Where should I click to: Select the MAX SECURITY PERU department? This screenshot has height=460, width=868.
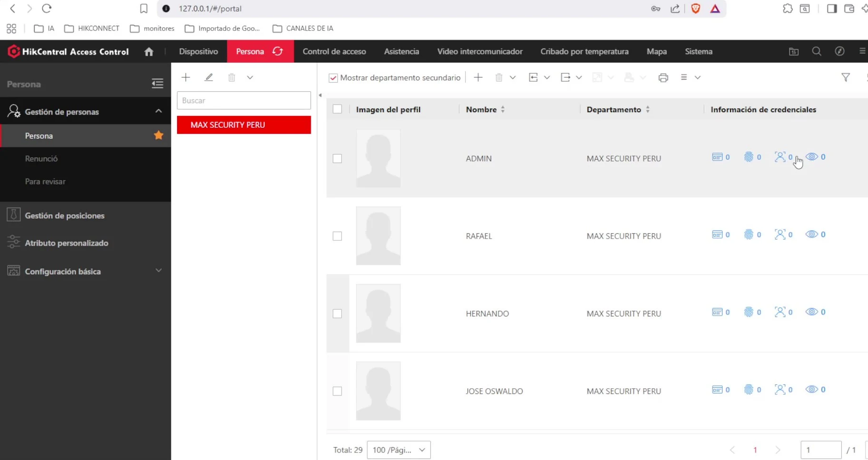click(x=244, y=125)
